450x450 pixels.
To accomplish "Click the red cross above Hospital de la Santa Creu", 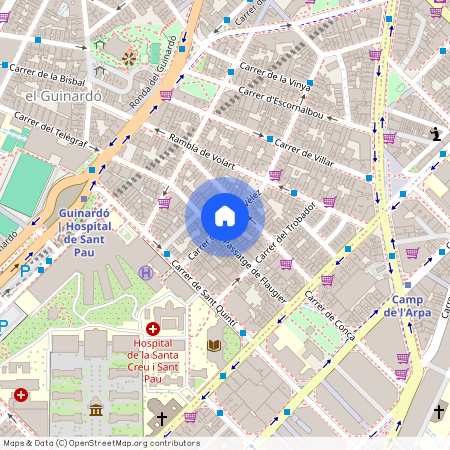I will pos(153,329).
